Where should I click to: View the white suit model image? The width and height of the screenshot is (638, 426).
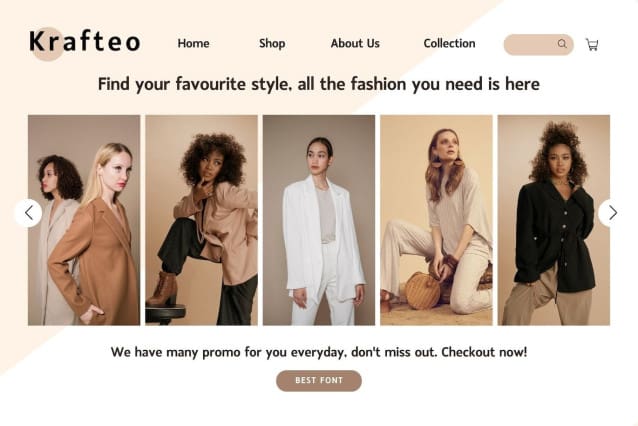tap(319, 220)
